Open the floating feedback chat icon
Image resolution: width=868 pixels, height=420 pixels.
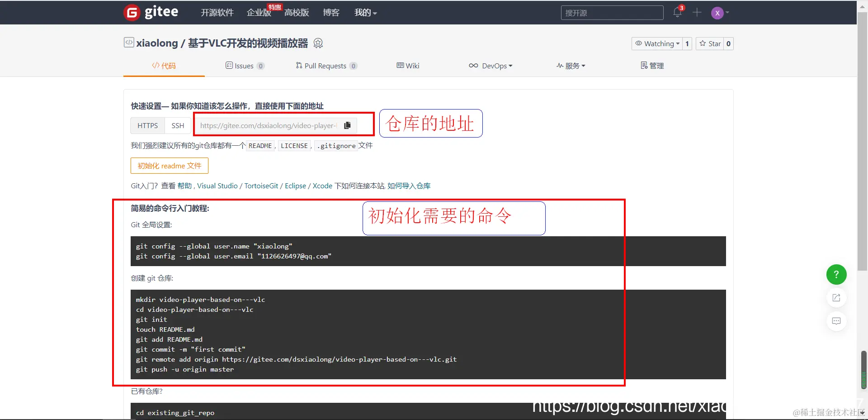(x=836, y=321)
